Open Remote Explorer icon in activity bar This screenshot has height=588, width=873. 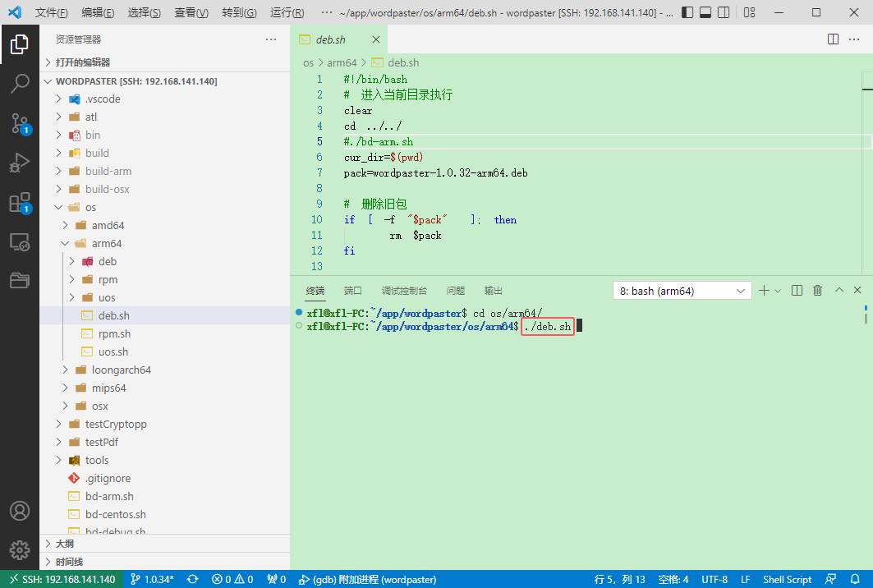click(20, 242)
